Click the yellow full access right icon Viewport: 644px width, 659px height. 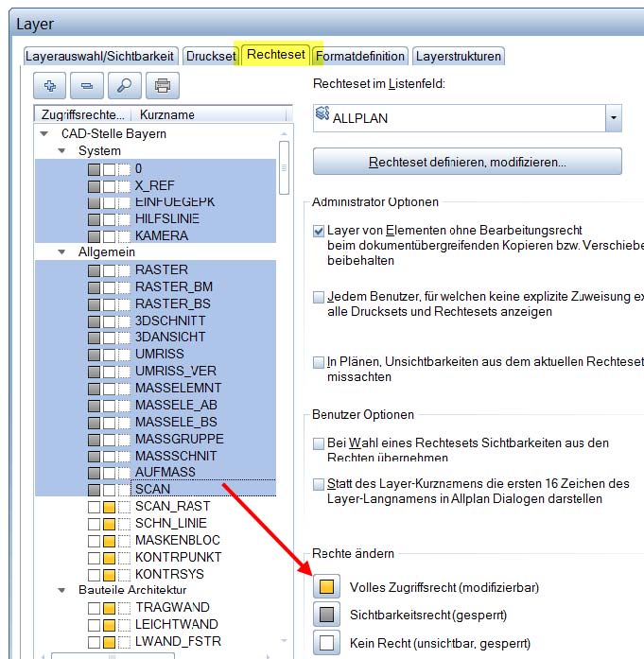coord(325,587)
